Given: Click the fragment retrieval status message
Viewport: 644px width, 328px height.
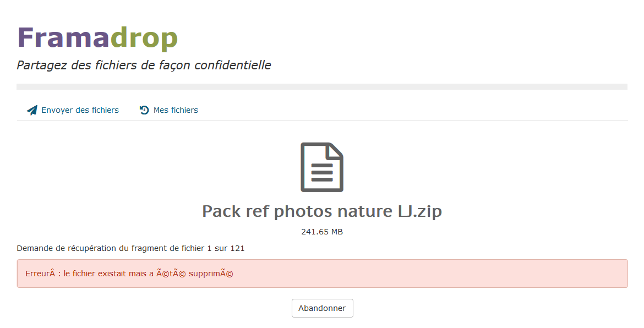Looking at the screenshot, I should point(130,248).
